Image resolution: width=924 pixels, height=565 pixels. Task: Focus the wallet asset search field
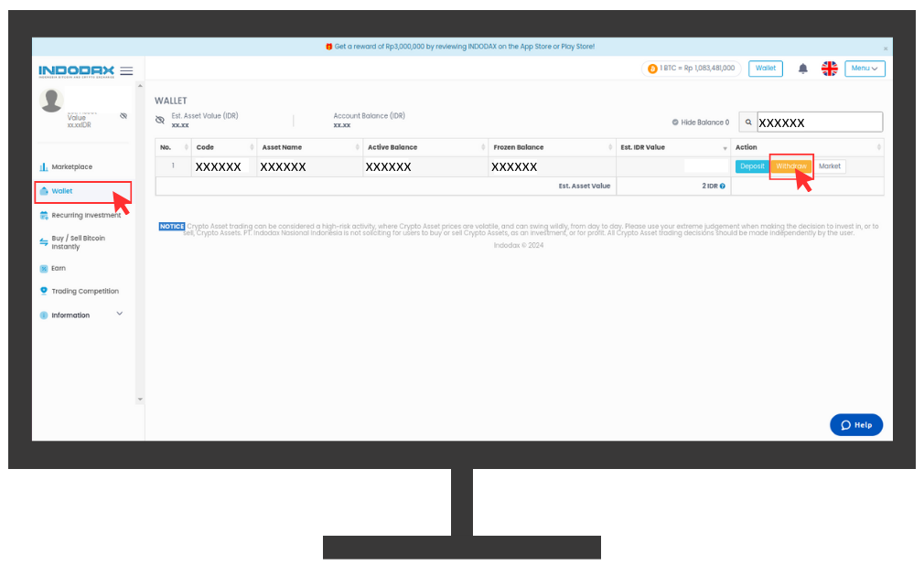tap(820, 123)
